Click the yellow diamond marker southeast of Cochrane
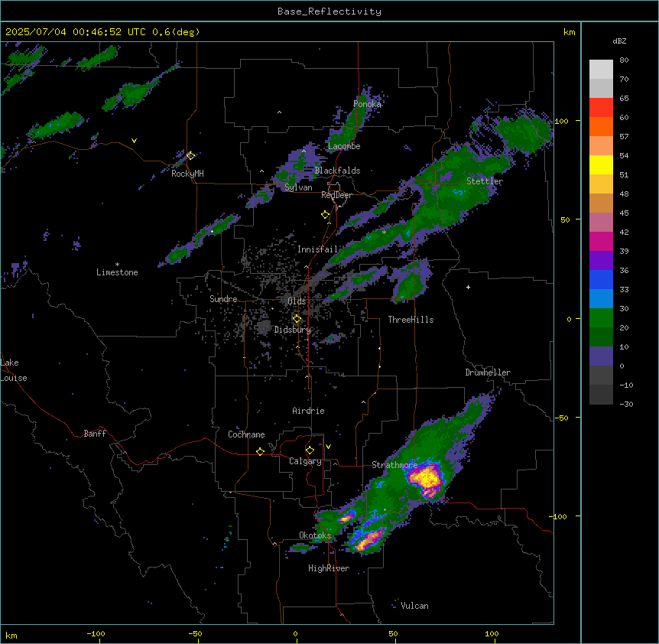This screenshot has width=659, height=644. [260, 451]
